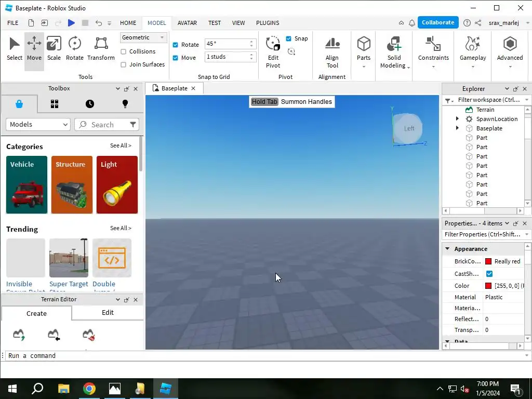The image size is (532, 399).
Task: Switch to the PLUGINS ribbon tab
Action: [268, 23]
